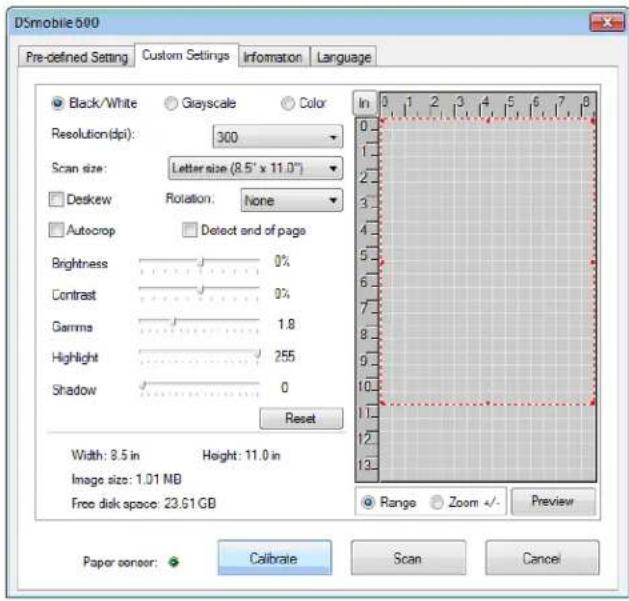This screenshot has width=629, height=601.
Task: Click the 'Width: 8.5 in' text
Action: [106, 455]
